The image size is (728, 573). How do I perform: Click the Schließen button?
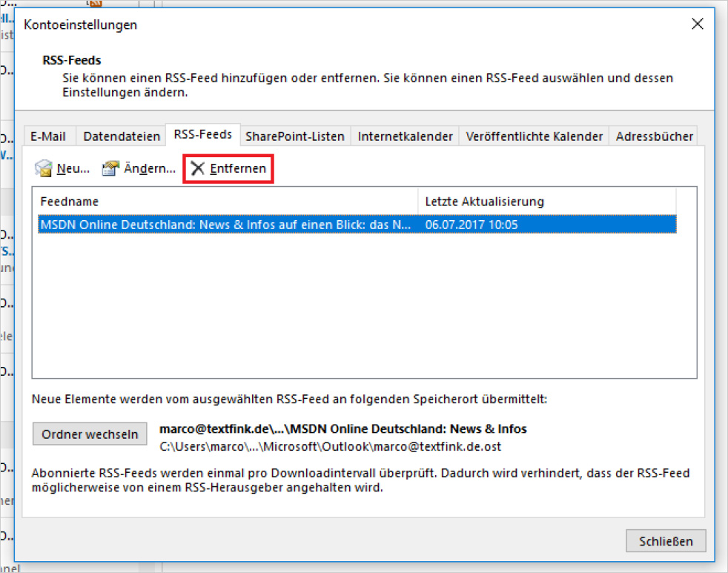(666, 541)
